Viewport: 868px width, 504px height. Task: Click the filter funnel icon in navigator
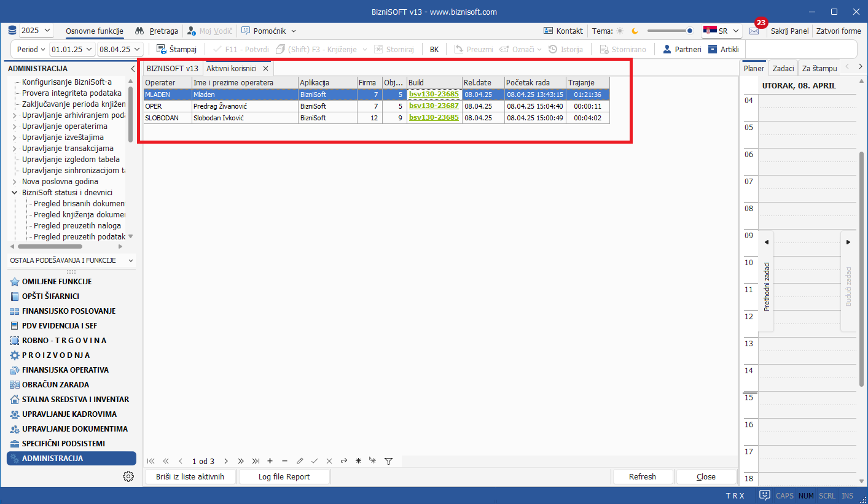[x=388, y=461]
